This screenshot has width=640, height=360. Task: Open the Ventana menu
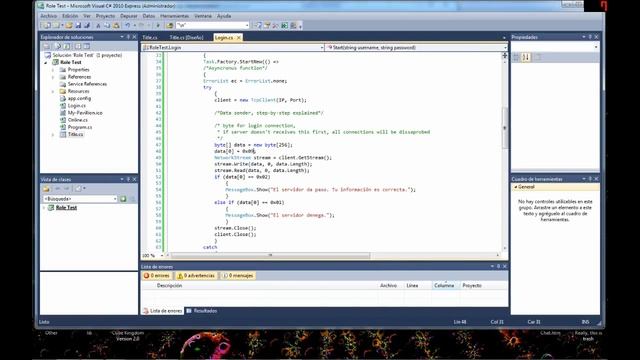pos(203,16)
